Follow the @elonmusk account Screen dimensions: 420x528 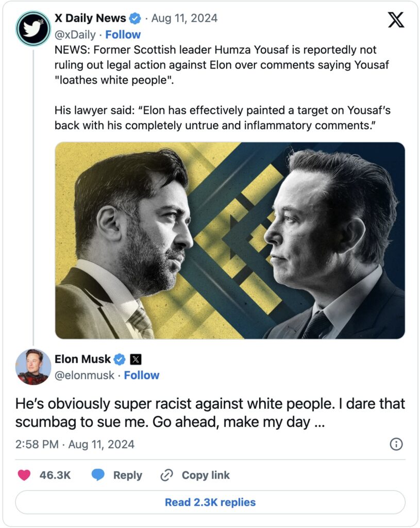[141, 375]
